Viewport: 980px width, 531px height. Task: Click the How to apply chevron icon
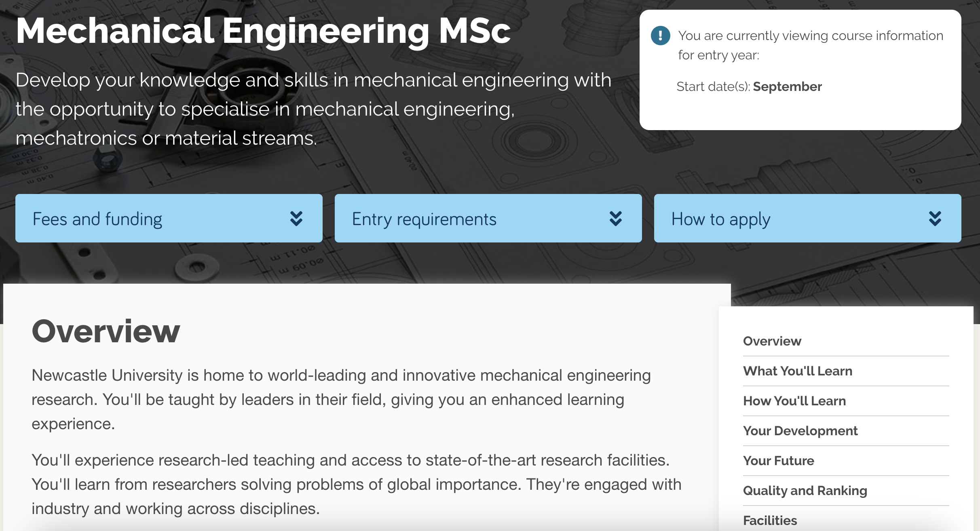pyautogui.click(x=935, y=219)
